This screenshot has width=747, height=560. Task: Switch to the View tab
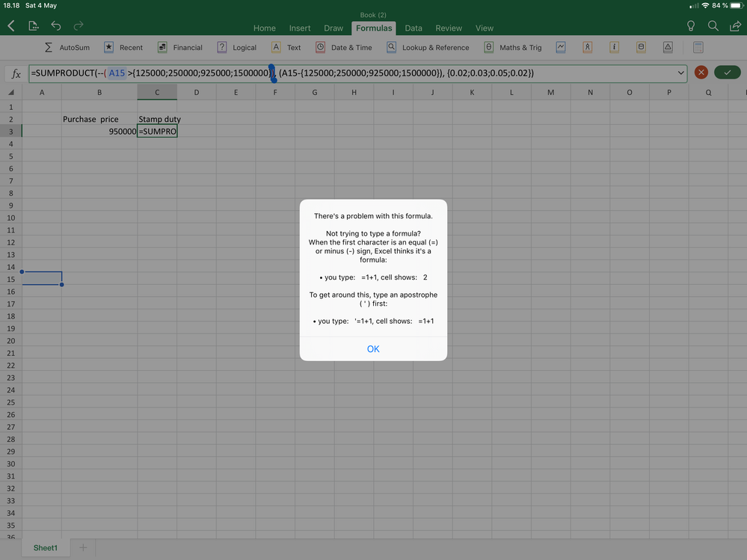(x=485, y=28)
